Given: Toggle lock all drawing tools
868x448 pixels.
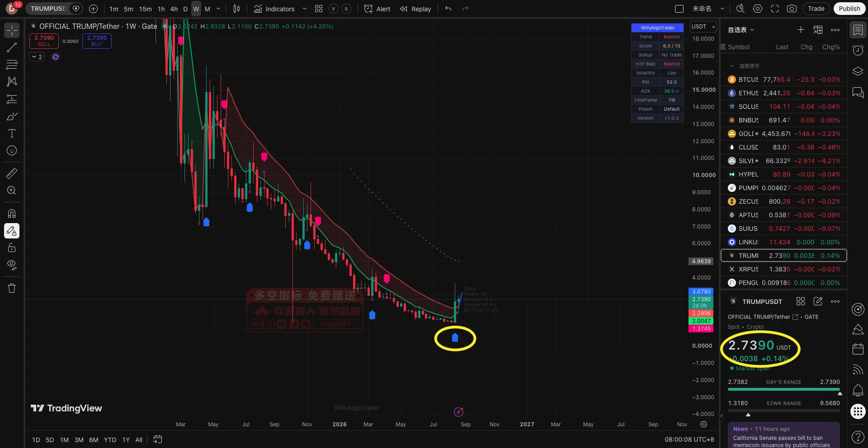Looking at the screenshot, I should (12, 248).
